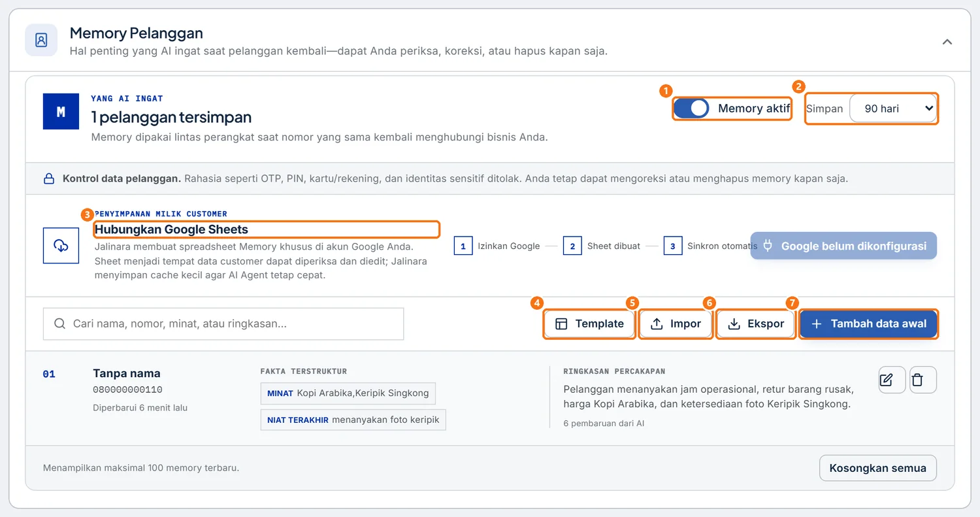Click Menampilkan maksimal 100 memory terbaru text
The height and width of the screenshot is (517, 980).
(141, 468)
